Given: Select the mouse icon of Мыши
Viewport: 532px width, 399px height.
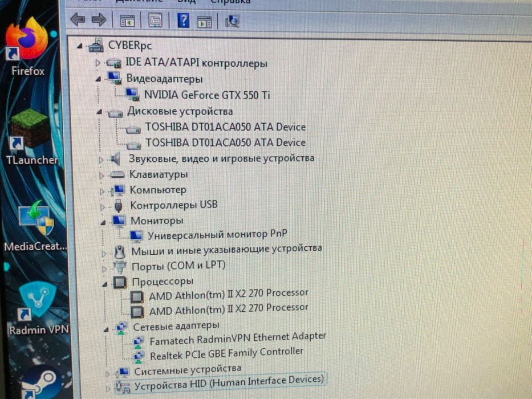Looking at the screenshot, I should click(119, 252).
